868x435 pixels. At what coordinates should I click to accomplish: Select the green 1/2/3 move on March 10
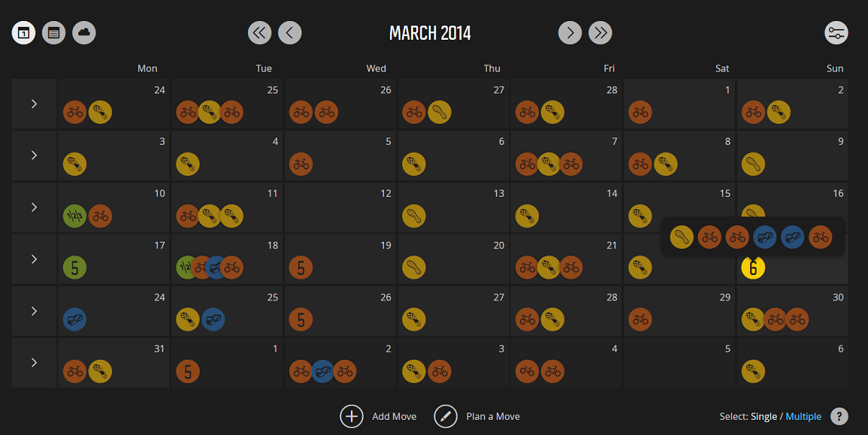(75, 216)
